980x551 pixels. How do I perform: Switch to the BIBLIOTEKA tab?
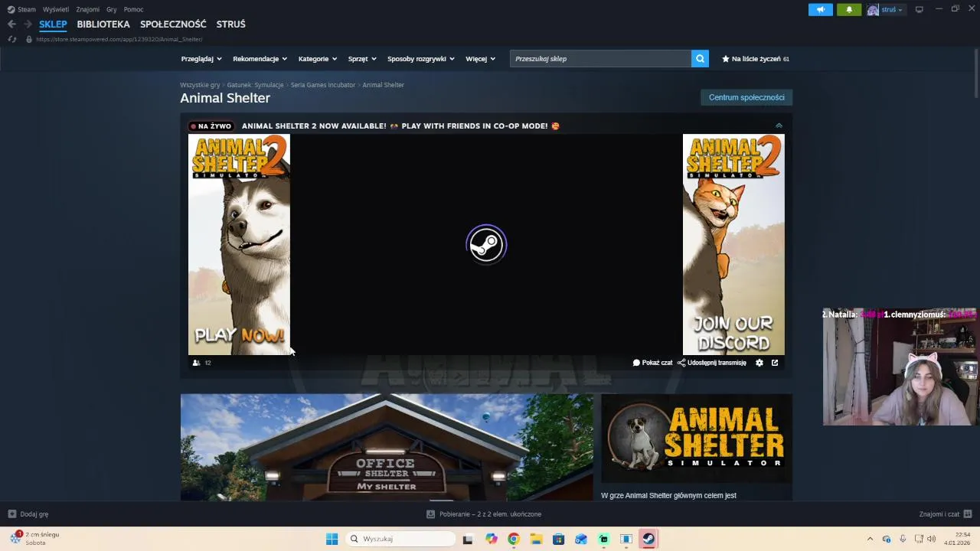pyautogui.click(x=103, y=24)
